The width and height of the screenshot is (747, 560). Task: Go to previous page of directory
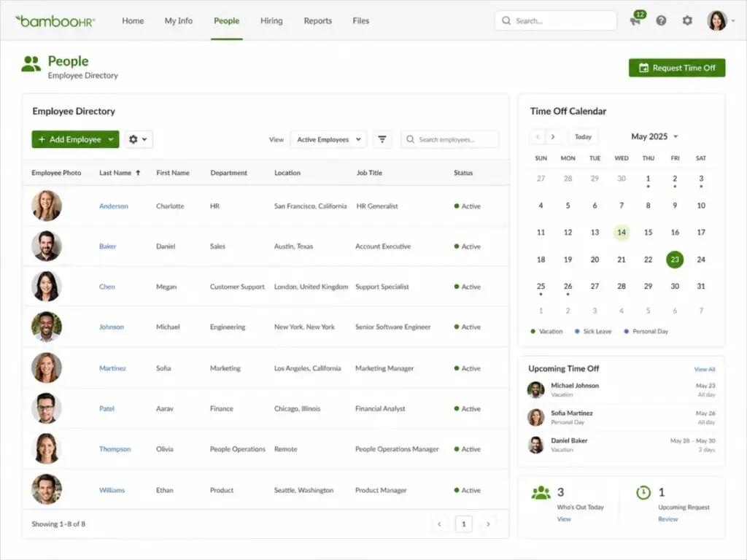tap(439, 524)
